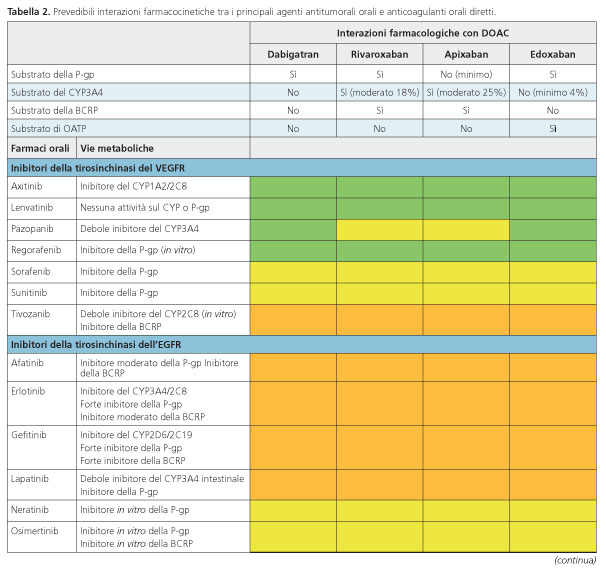Select 'Interazioni farmacologiche con DOAC' heading
Viewport: 606px width, 579px height.
pos(423,33)
